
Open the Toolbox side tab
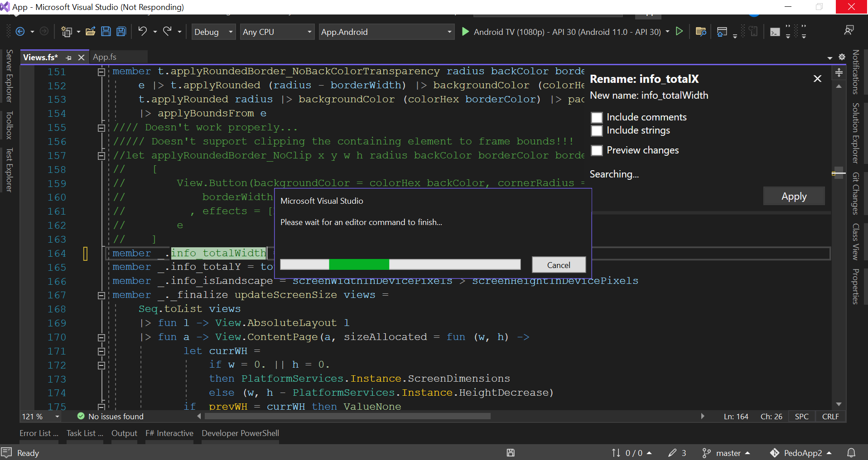(x=9, y=125)
